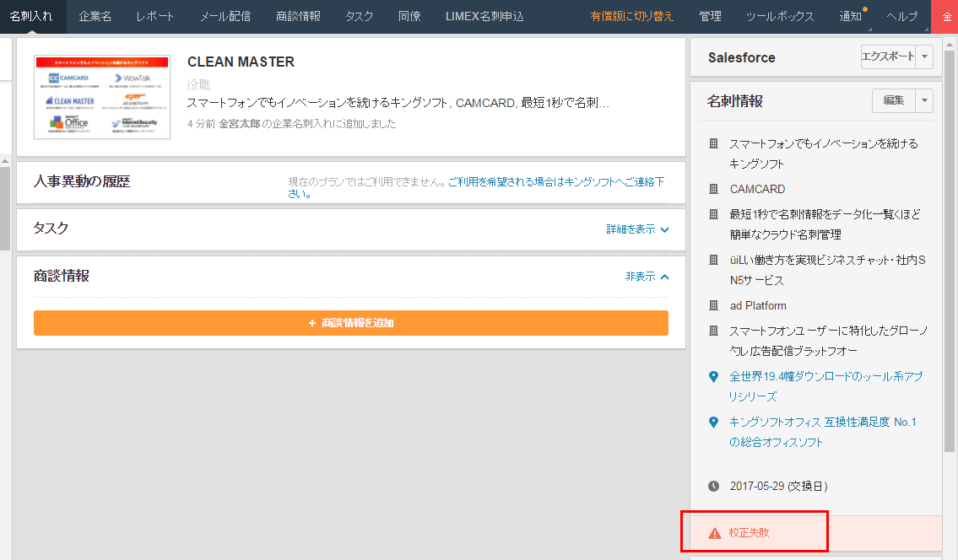Expand タスク with 詳細を表示
The height and width of the screenshot is (560, 958).
coord(638,229)
